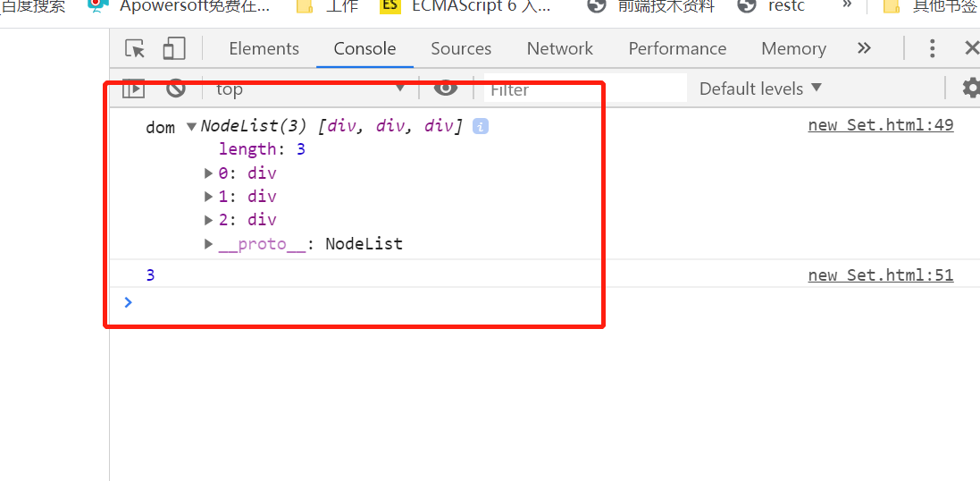Open the top JavaScript context dropdown
The image size is (980, 481).
(311, 89)
